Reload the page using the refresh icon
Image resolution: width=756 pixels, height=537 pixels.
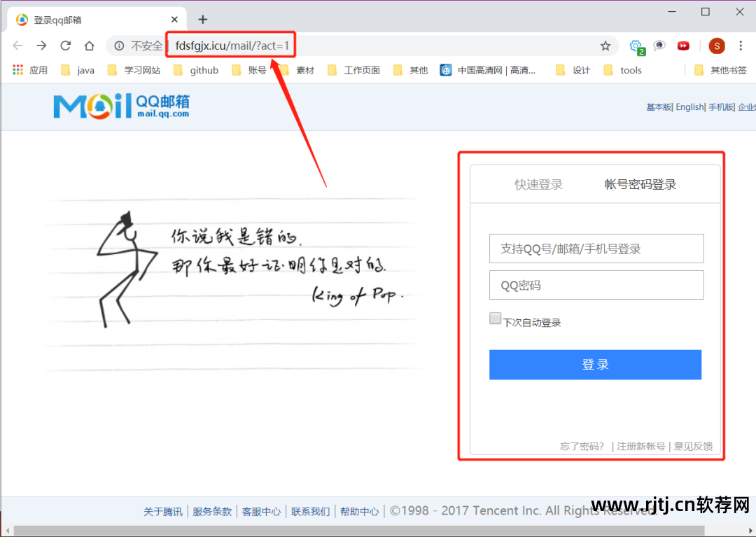[65, 45]
